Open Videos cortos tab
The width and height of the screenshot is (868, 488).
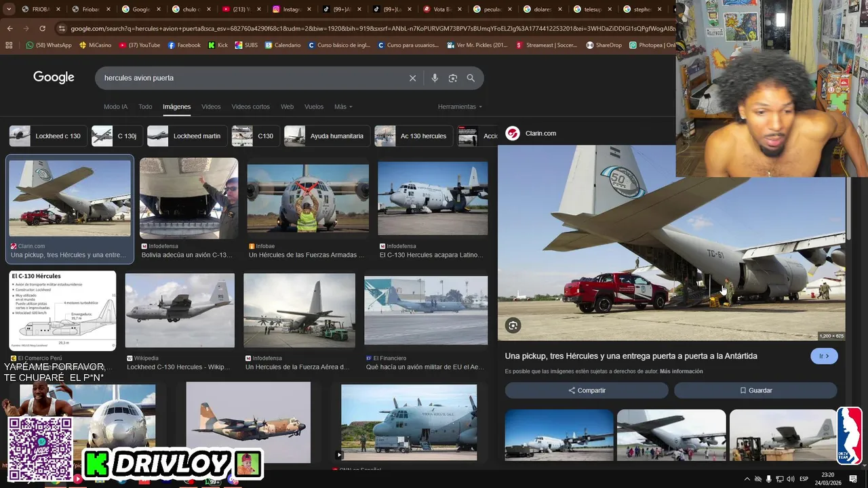(x=250, y=106)
